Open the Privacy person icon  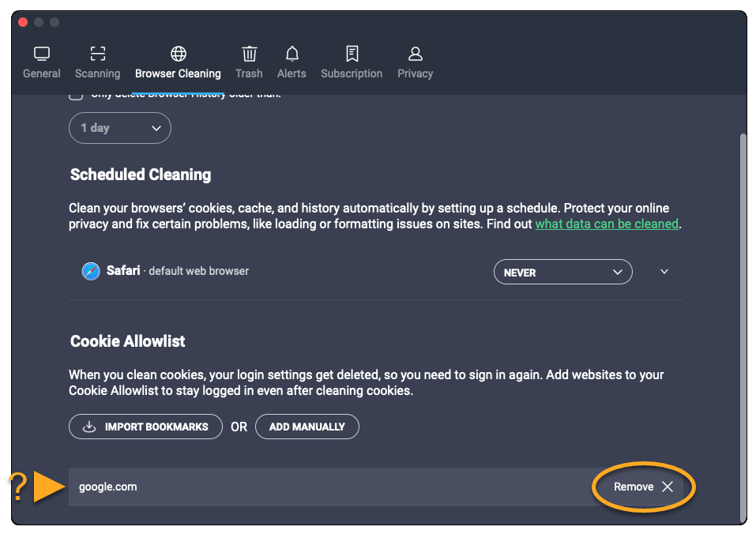click(415, 54)
